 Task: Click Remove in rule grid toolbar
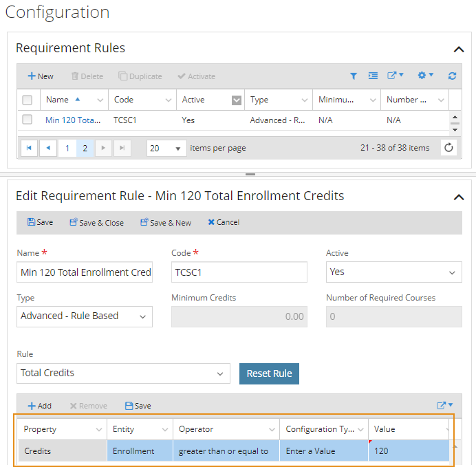pyautogui.click(x=88, y=406)
